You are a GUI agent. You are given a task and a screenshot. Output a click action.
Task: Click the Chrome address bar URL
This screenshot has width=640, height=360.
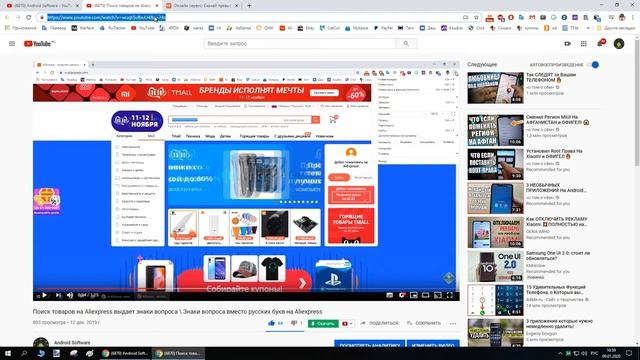click(x=107, y=18)
